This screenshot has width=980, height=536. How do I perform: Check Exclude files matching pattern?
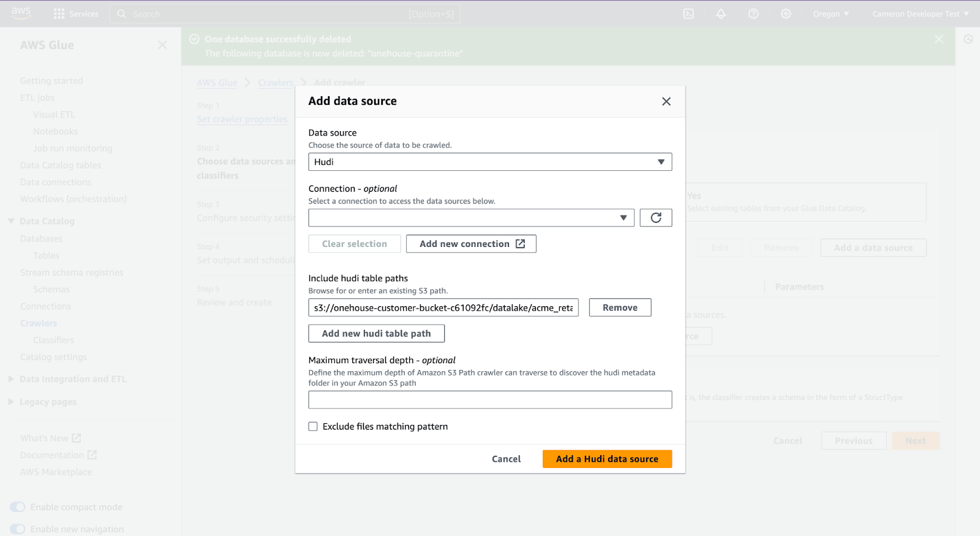click(313, 426)
